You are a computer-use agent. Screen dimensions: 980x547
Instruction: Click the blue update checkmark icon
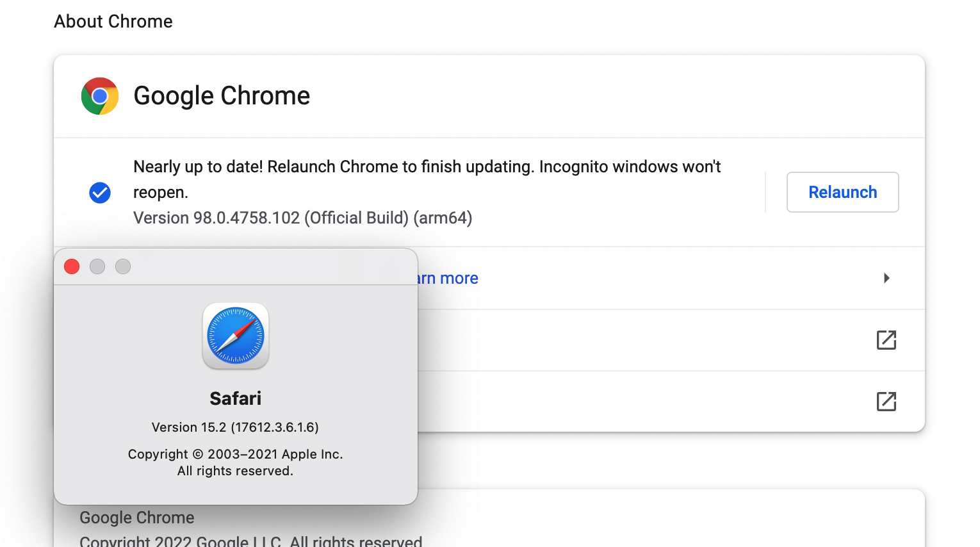pos(100,192)
